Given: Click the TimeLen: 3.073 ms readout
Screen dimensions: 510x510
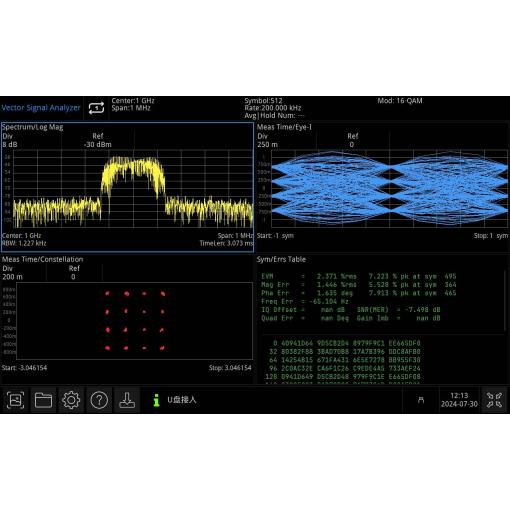Looking at the screenshot, I should click(226, 243).
